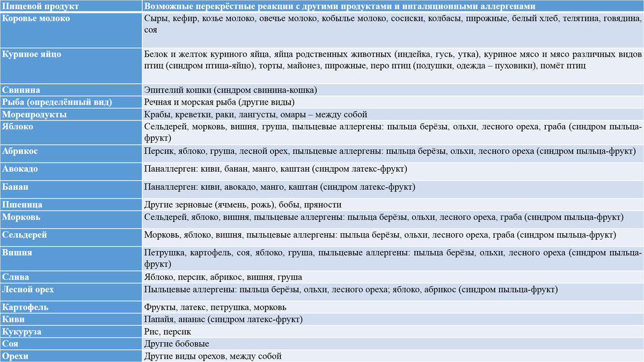Viewport: 644px width, 362px height.
Task: Click the 'Яблоко, персик, абрикос, вишня, груша' cell
Action: 393,277
